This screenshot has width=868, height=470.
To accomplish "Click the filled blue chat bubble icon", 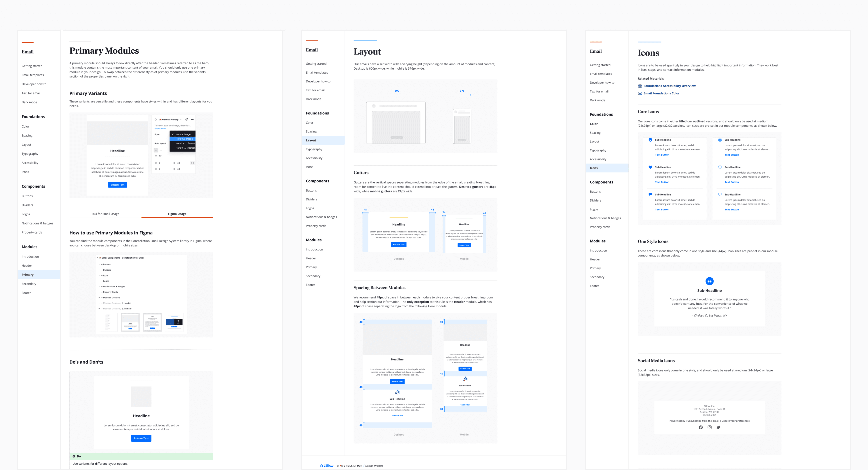I will [x=650, y=194].
